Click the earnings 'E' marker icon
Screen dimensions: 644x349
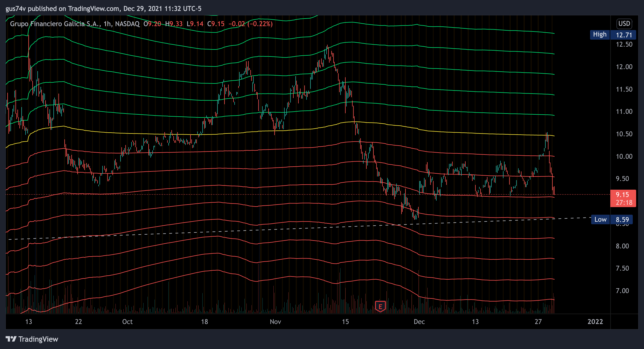point(380,306)
